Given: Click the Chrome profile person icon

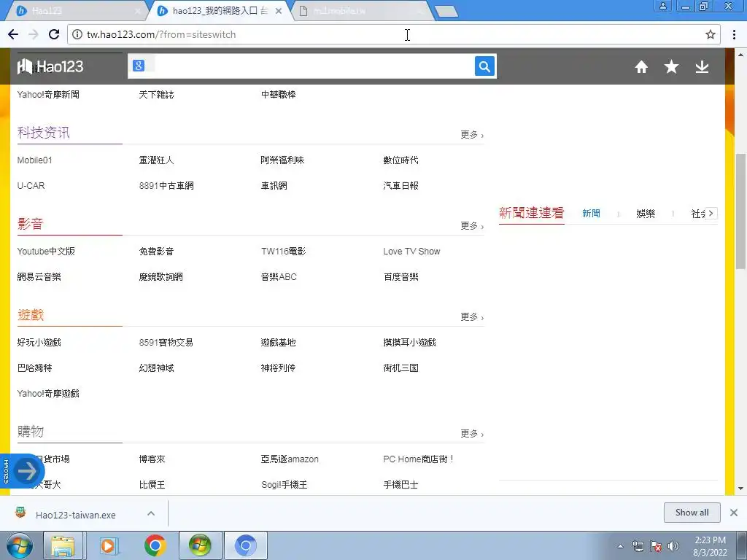Looking at the screenshot, I should [662, 6].
